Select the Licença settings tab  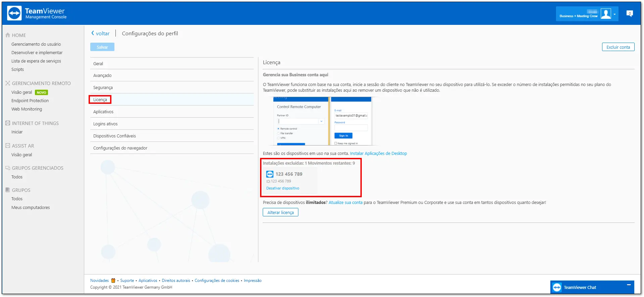(x=172, y=99)
